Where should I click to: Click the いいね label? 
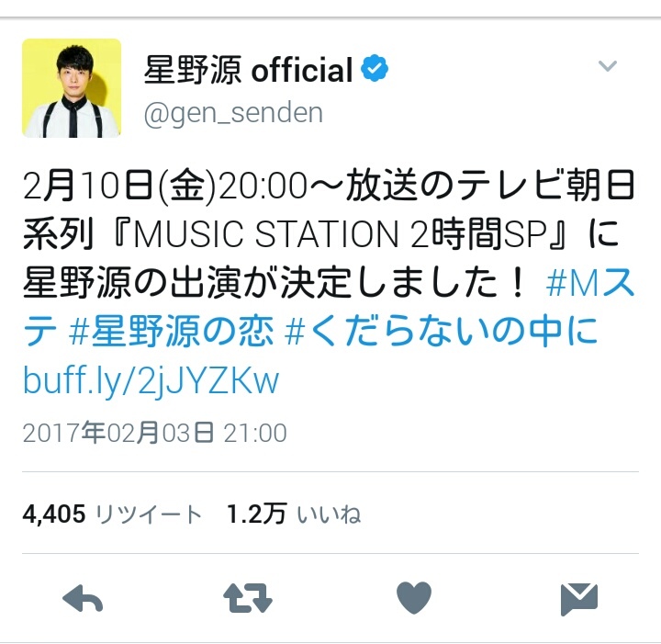[x=330, y=515]
